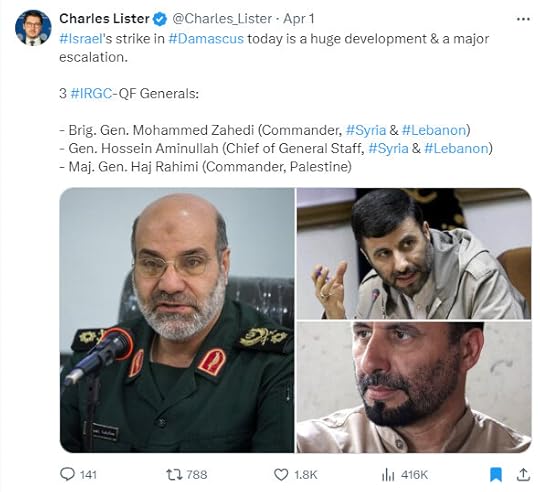The height and width of the screenshot is (492, 540).
Task: Open the #Israel hashtag link
Action: click(81, 39)
